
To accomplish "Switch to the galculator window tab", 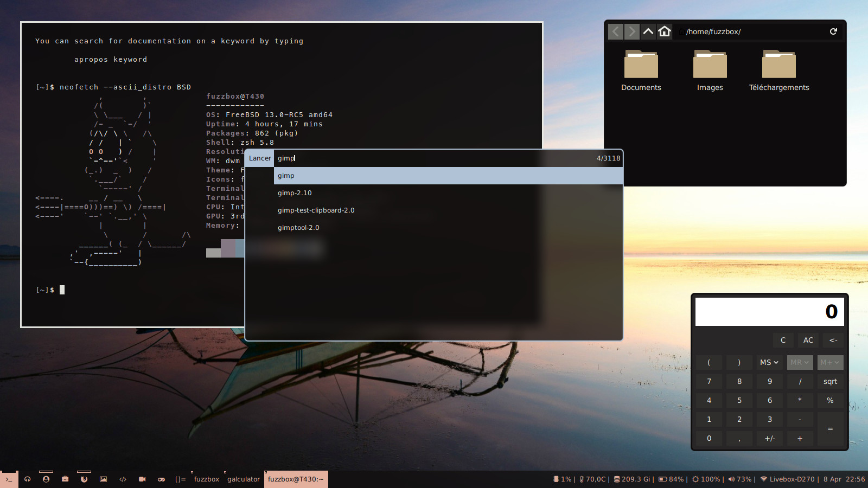I will pyautogui.click(x=244, y=479).
